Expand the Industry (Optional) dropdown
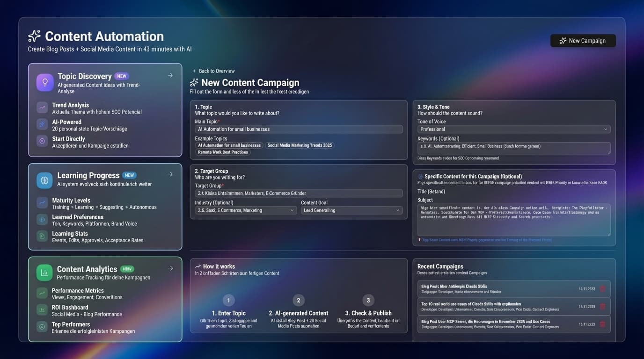Viewport: 644px width, 359px height. pyautogui.click(x=245, y=210)
